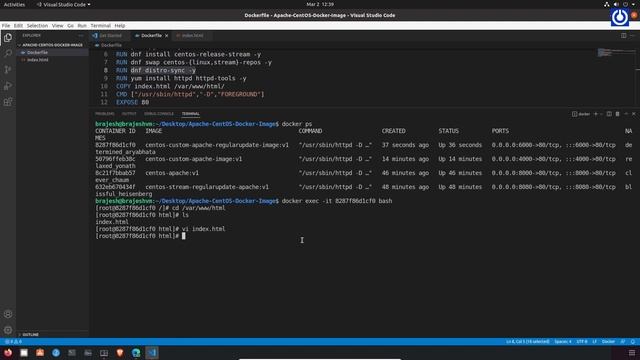Image resolution: width=640 pixels, height=360 pixels.
Task: Select the TERMINAL panel tab
Action: [x=191, y=114]
